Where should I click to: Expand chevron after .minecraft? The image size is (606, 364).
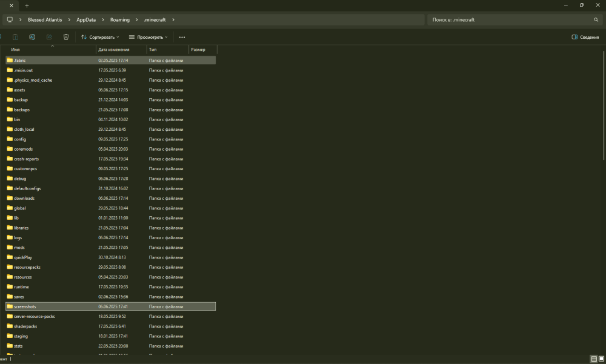[173, 20]
